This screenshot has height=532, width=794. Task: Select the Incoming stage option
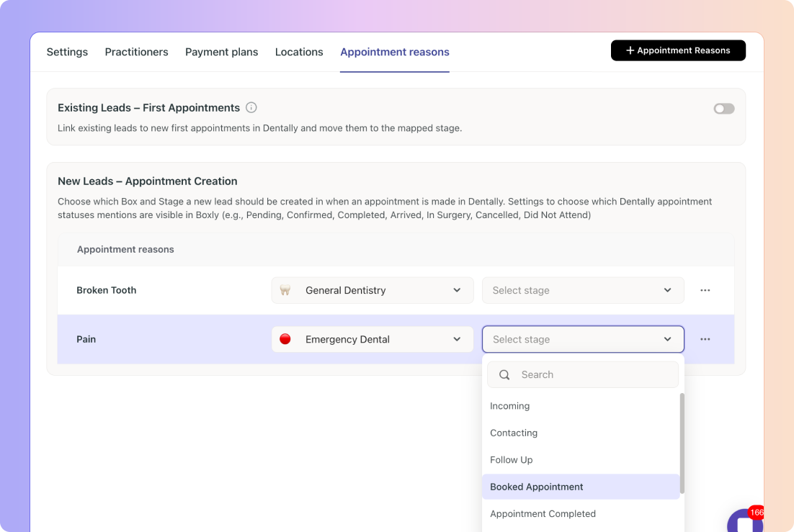coord(510,406)
